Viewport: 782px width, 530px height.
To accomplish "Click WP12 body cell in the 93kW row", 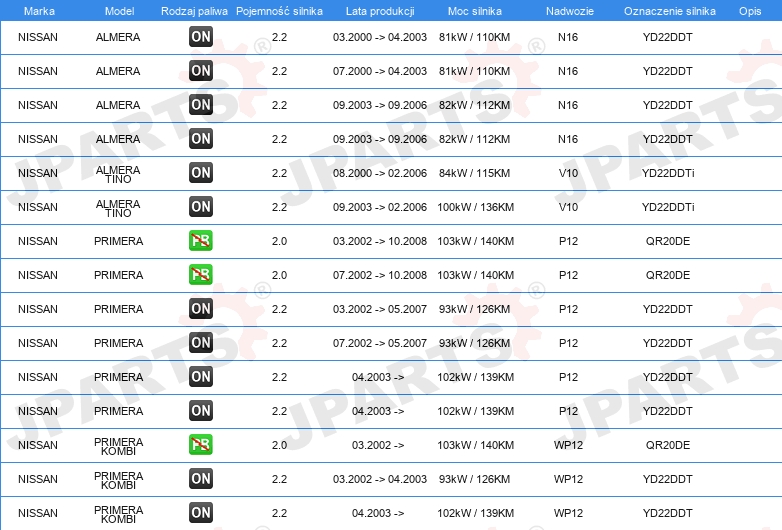I will [x=568, y=479].
